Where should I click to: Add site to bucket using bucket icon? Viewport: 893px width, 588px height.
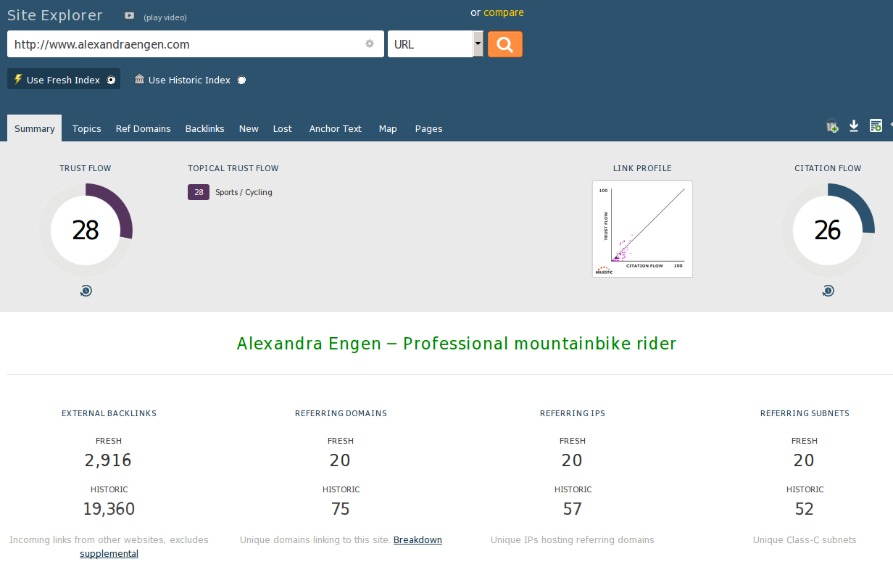pos(832,126)
